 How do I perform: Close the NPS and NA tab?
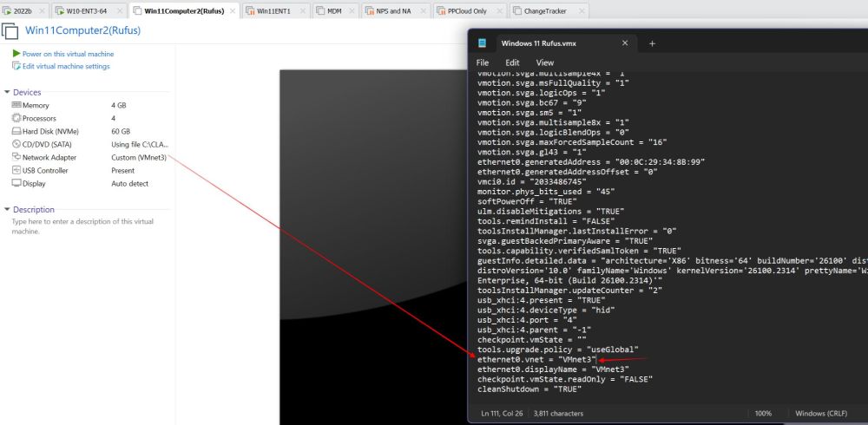click(x=424, y=11)
